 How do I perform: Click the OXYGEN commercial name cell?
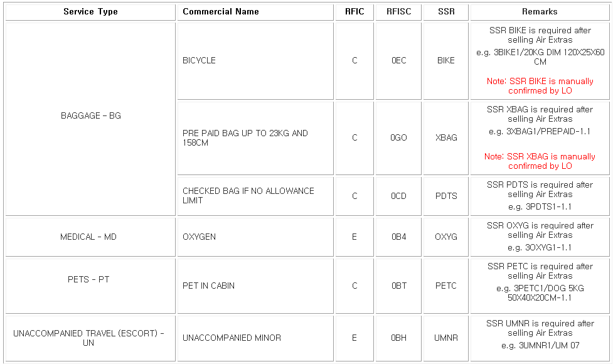tap(255, 237)
